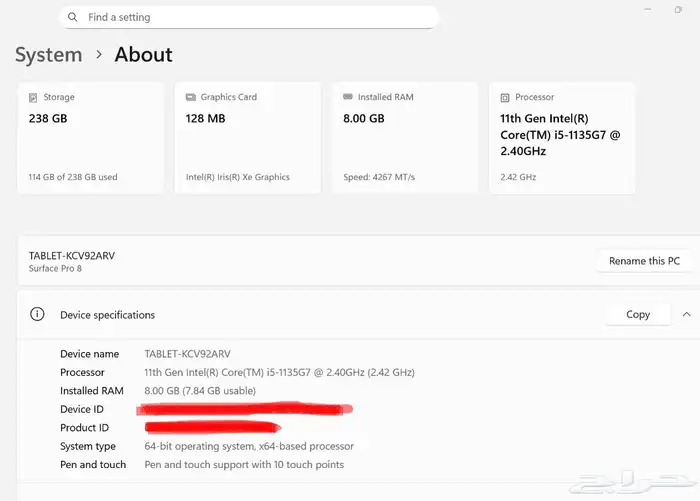Click the info icon beside Device specifications
The image size is (700, 501).
(x=37, y=314)
